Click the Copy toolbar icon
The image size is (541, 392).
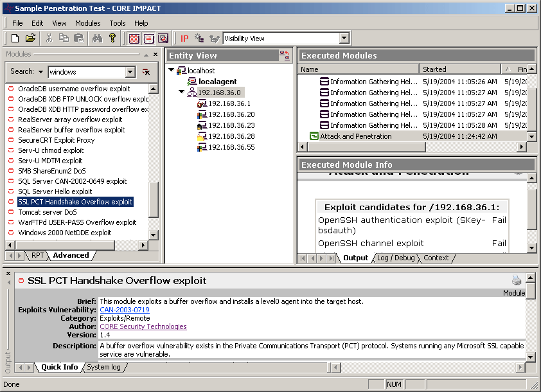pyautogui.click(x=64, y=38)
